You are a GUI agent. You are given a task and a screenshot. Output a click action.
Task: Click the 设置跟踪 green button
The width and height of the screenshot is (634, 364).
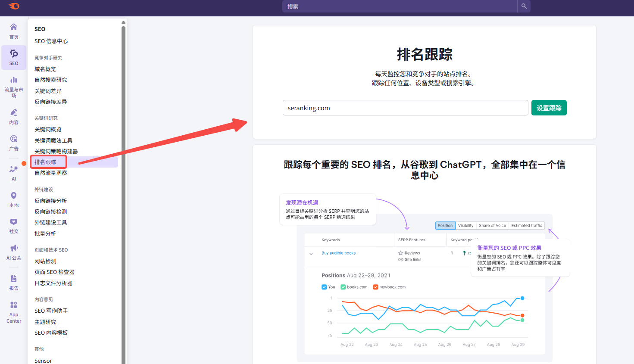(549, 108)
